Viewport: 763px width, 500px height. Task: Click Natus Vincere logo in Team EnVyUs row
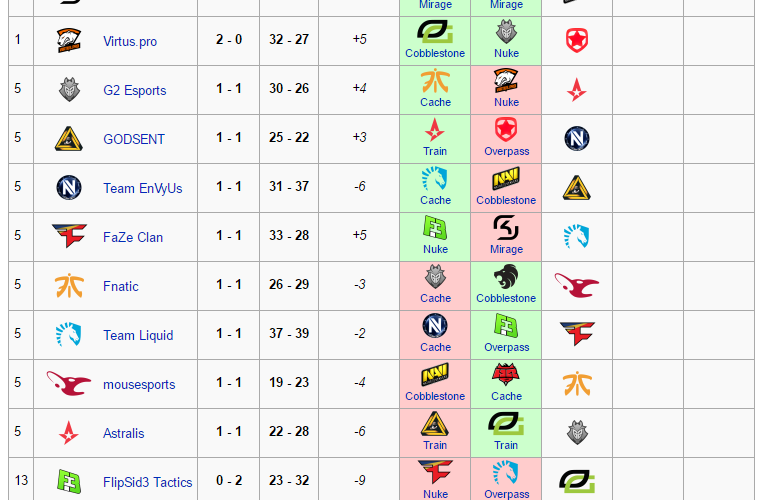pos(506,178)
